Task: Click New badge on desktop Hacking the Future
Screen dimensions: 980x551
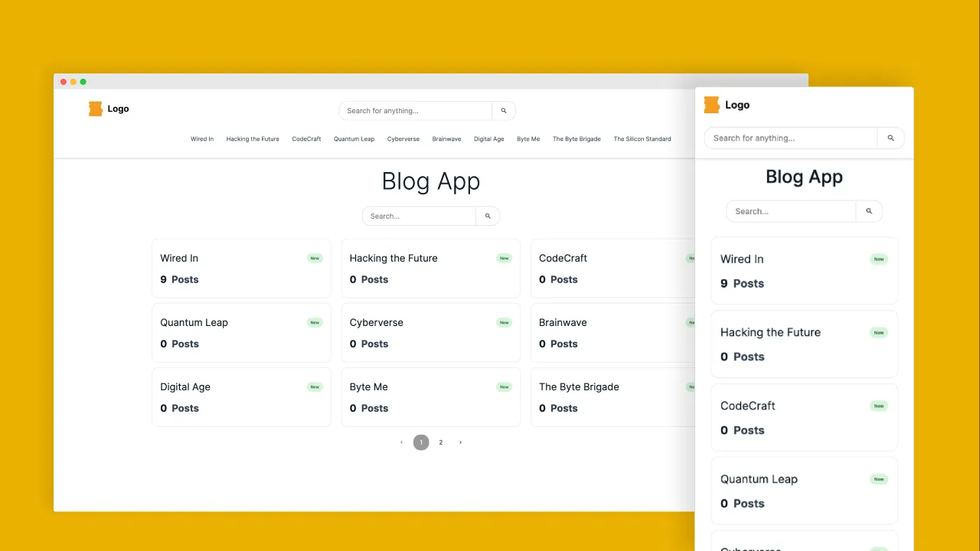Action: point(504,259)
